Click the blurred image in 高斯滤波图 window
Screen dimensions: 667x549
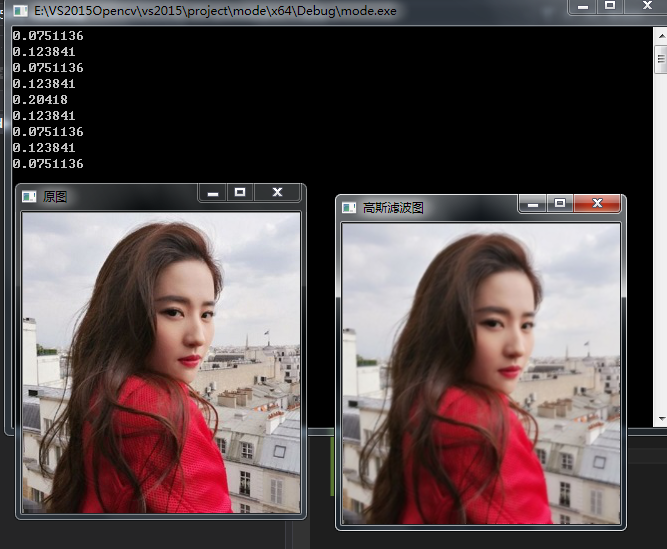[481, 374]
